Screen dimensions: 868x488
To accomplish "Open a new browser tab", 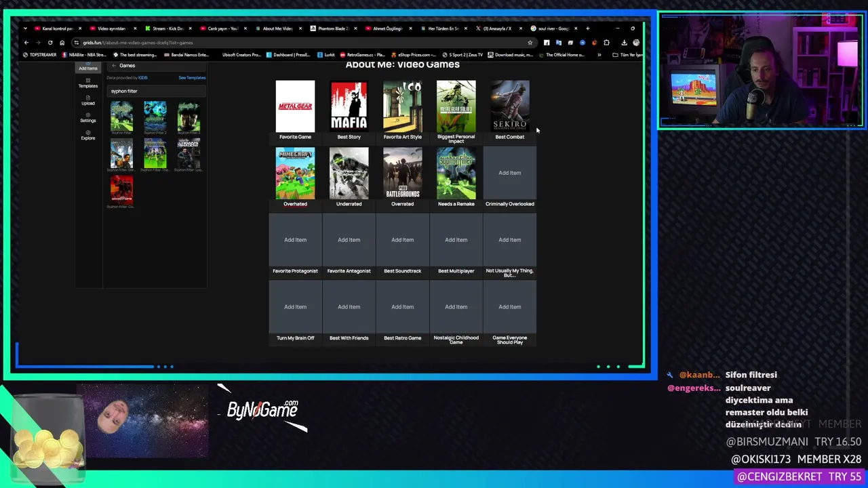I will click(587, 28).
